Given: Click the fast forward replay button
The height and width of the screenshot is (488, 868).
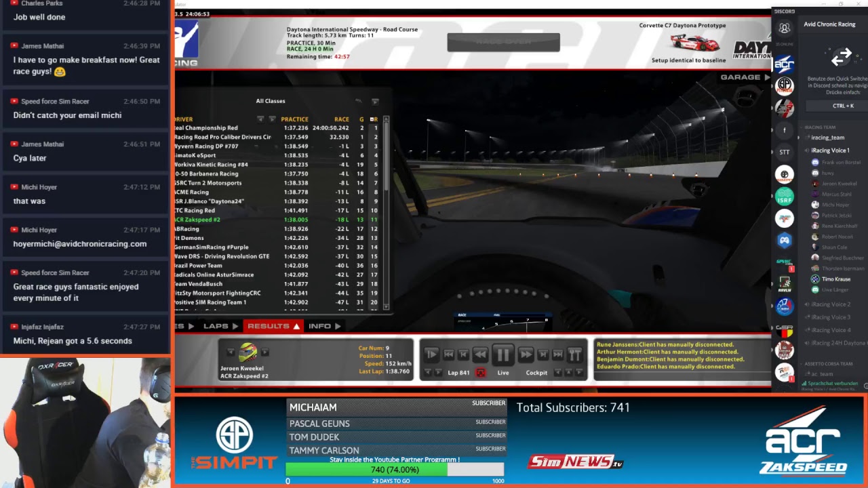Looking at the screenshot, I should tap(526, 354).
